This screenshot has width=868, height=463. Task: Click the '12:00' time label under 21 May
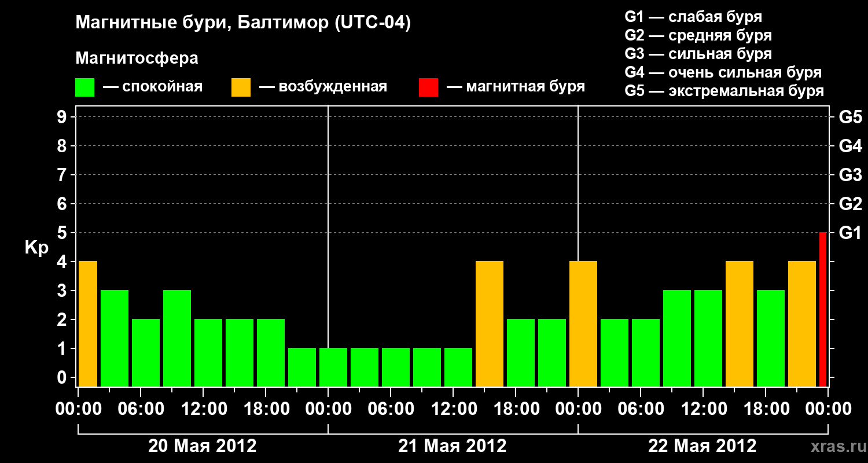tap(453, 409)
